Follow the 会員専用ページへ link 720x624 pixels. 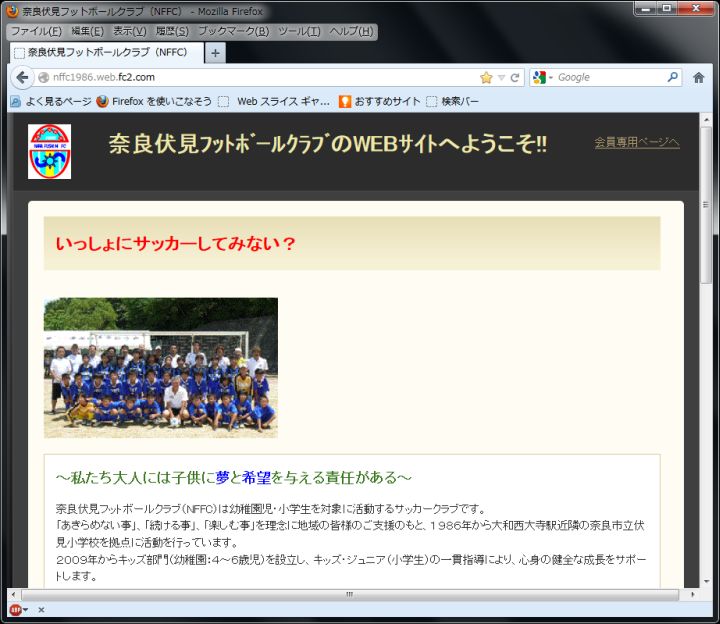(636, 142)
